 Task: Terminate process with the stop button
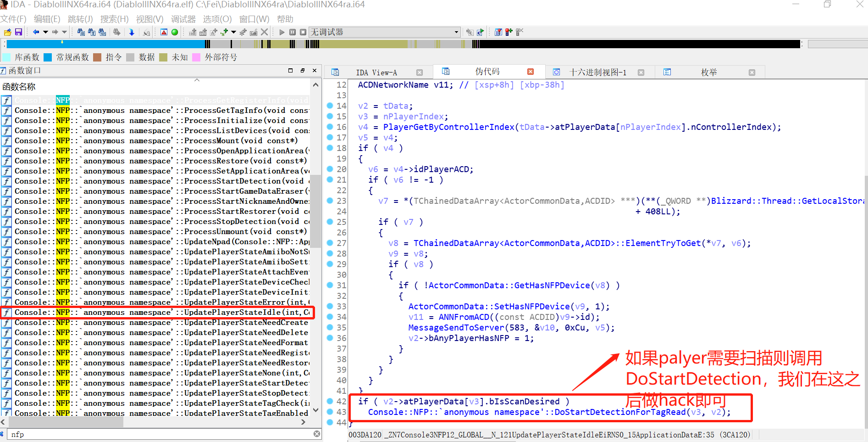pos(303,32)
